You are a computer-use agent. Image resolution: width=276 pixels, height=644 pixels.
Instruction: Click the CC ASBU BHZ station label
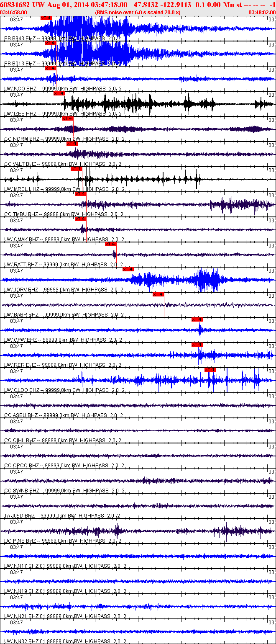point(64,415)
